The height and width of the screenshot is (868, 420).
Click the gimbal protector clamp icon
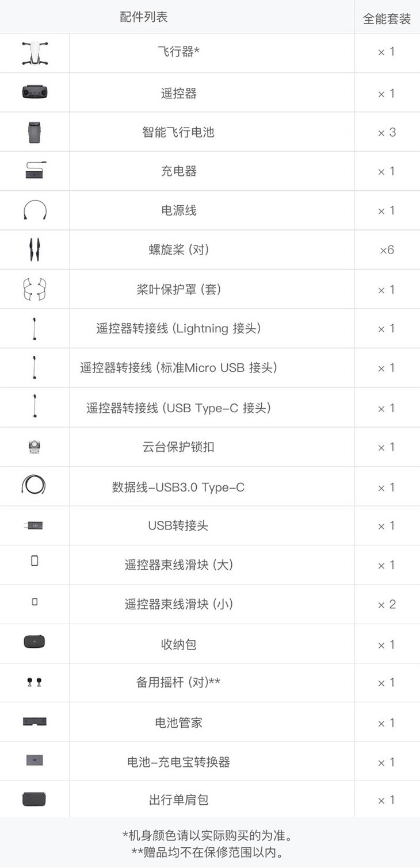coord(35,447)
